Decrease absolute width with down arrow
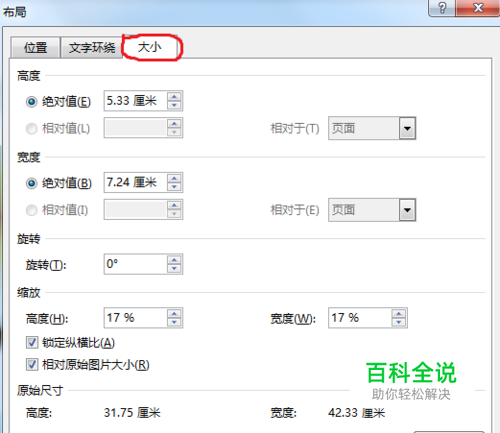 coord(174,187)
